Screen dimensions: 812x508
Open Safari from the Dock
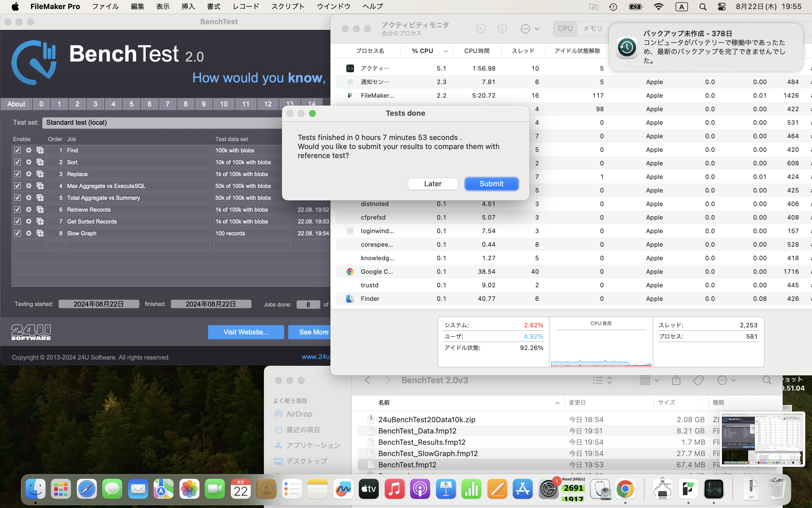(x=87, y=489)
